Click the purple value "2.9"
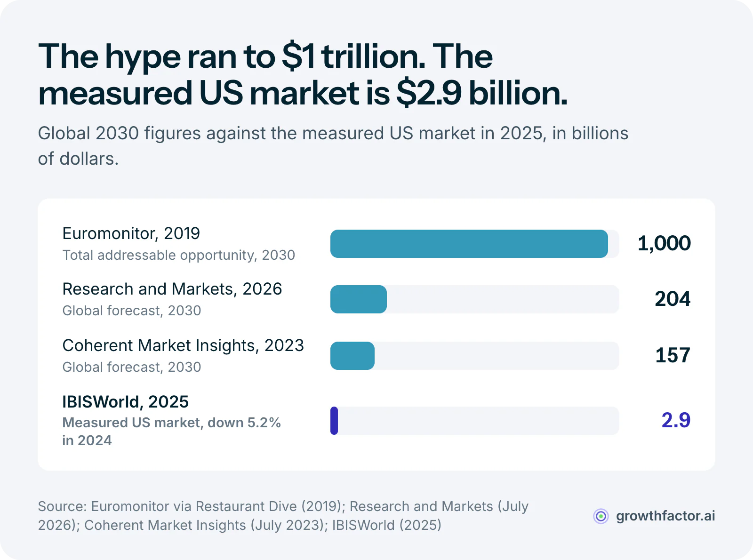The height and width of the screenshot is (560, 753). (x=676, y=420)
